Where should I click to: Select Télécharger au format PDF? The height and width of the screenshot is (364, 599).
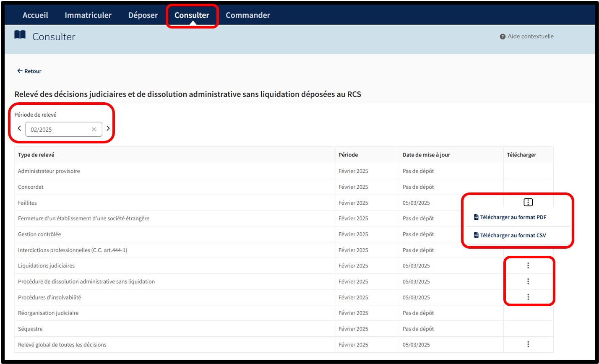tap(513, 217)
